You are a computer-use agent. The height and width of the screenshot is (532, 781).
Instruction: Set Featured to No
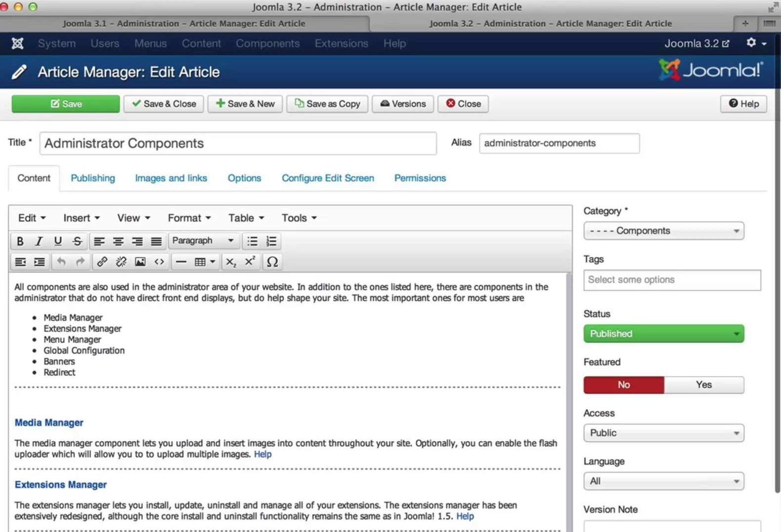point(624,385)
